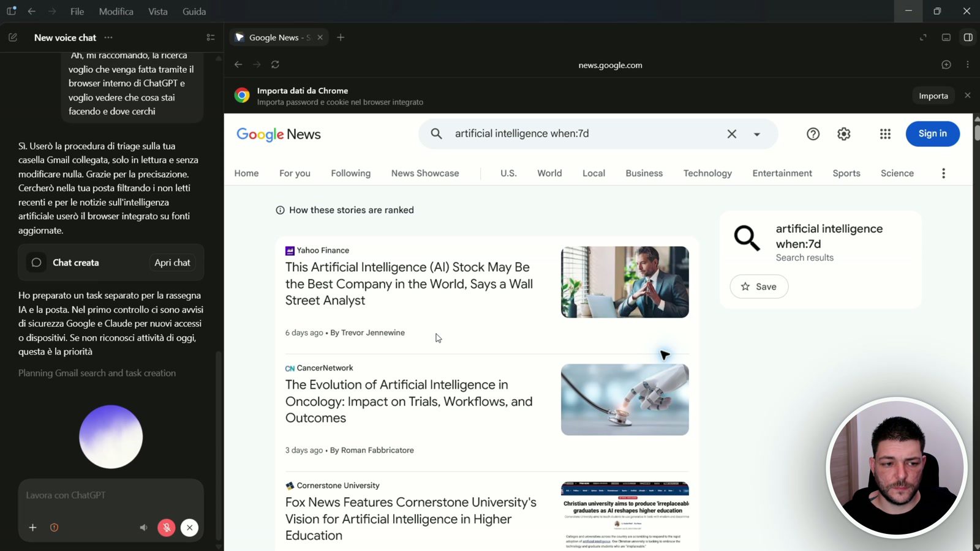
Task: Toggle the speaker volume icon
Action: (143, 528)
